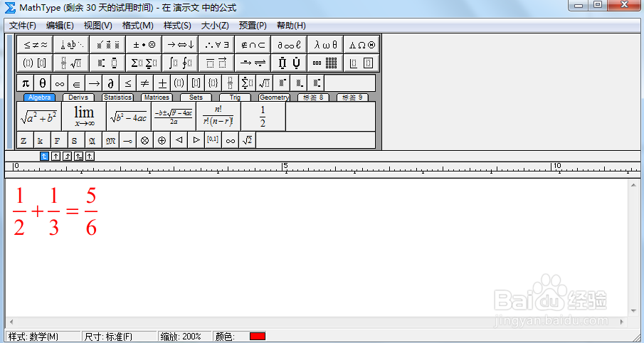Open the integral templates palette
The height and width of the screenshot is (343, 644).
click(x=180, y=63)
